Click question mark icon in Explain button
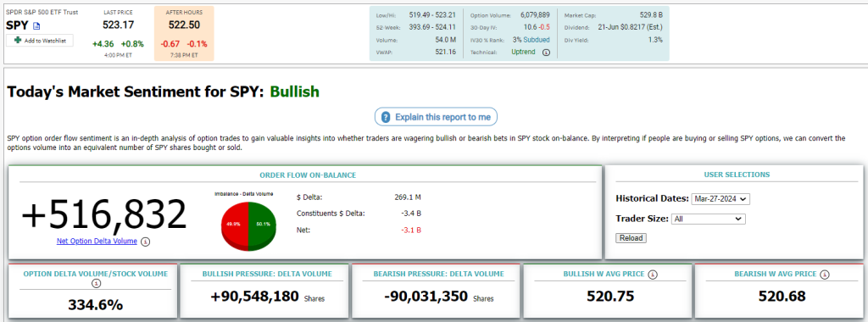Image resolution: width=868 pixels, height=322 pixels. coord(386,117)
